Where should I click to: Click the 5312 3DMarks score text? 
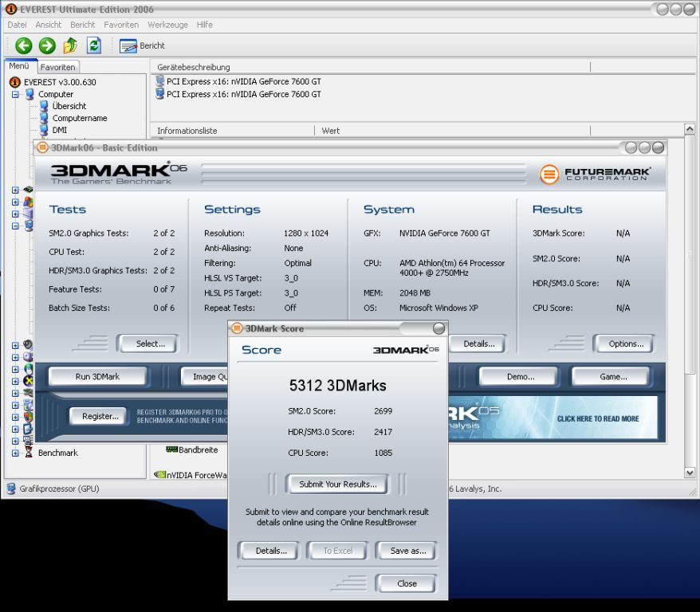pyautogui.click(x=337, y=386)
